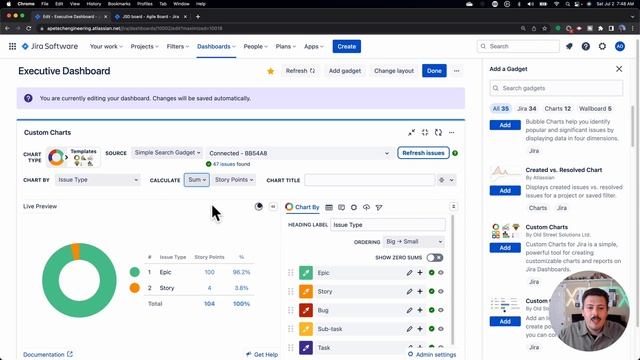Viewport: 640px width, 360px height.
Task: Click the Refresh issues button
Action: click(423, 153)
